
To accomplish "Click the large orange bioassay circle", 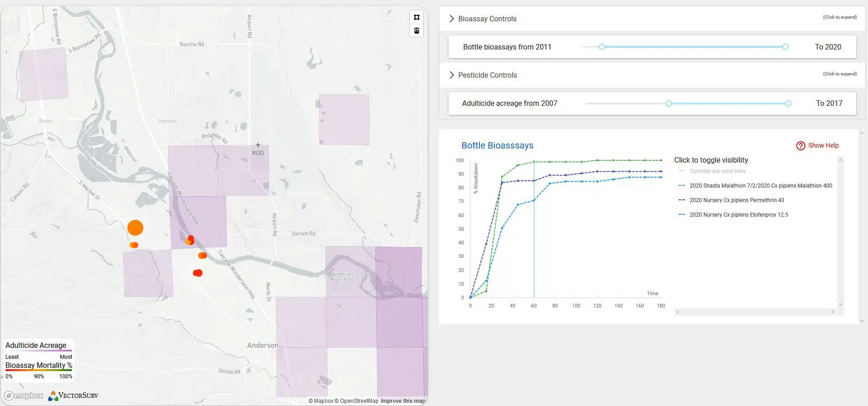I will pos(135,228).
